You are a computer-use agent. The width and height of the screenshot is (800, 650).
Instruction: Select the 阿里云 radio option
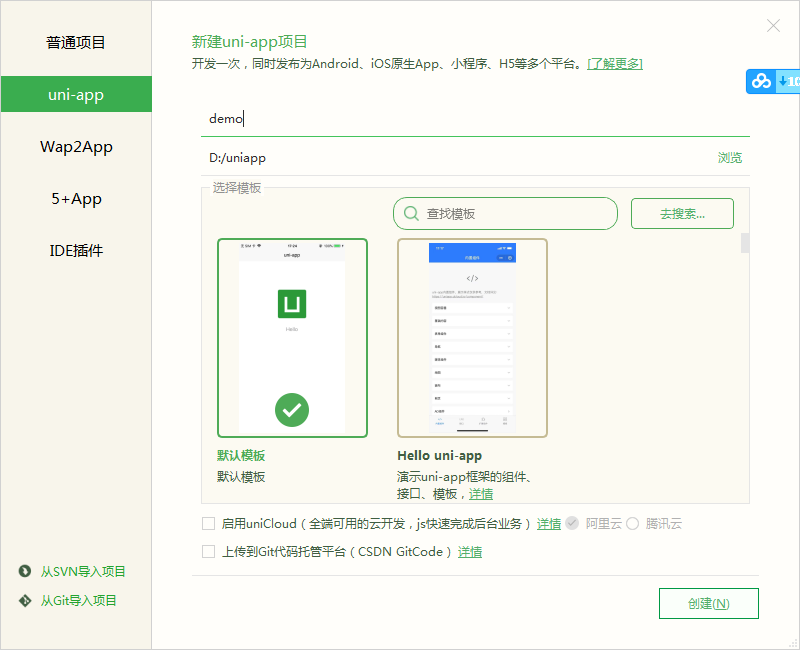(572, 523)
